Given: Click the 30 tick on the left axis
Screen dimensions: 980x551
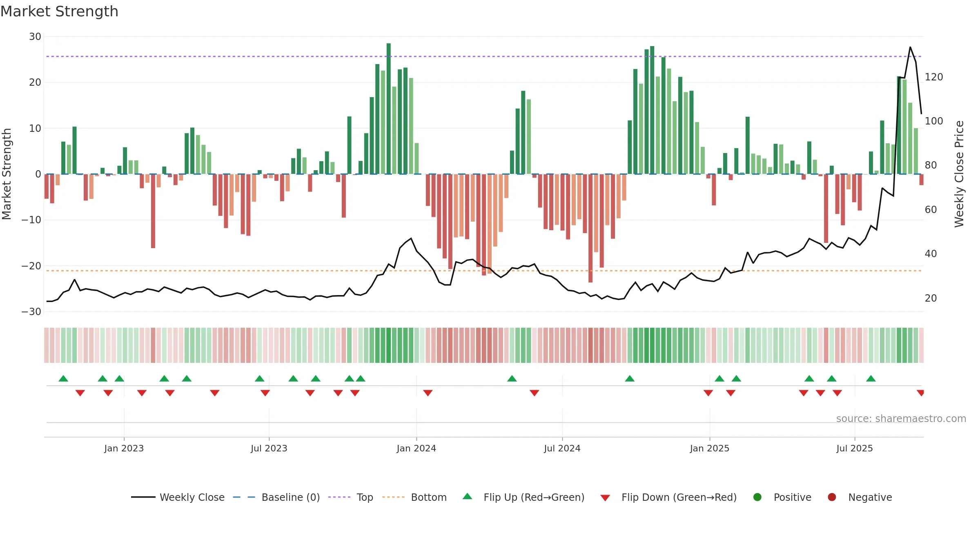Looking at the screenshot, I should [35, 37].
